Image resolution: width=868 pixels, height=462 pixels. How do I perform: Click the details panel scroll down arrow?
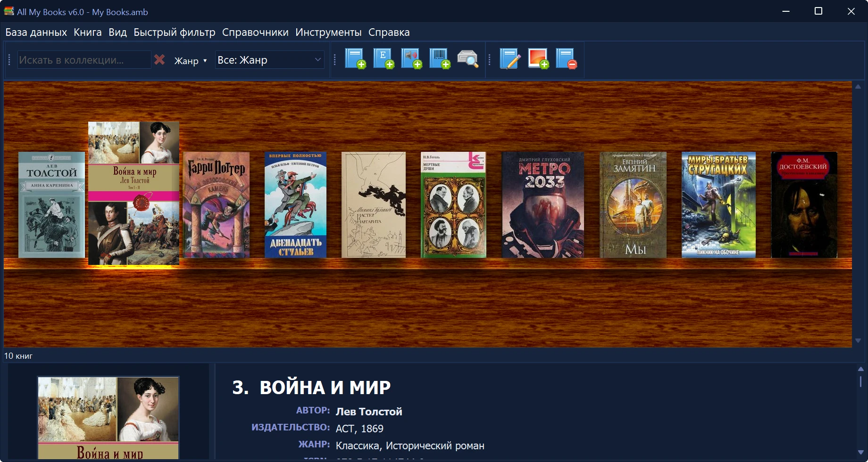point(861,453)
